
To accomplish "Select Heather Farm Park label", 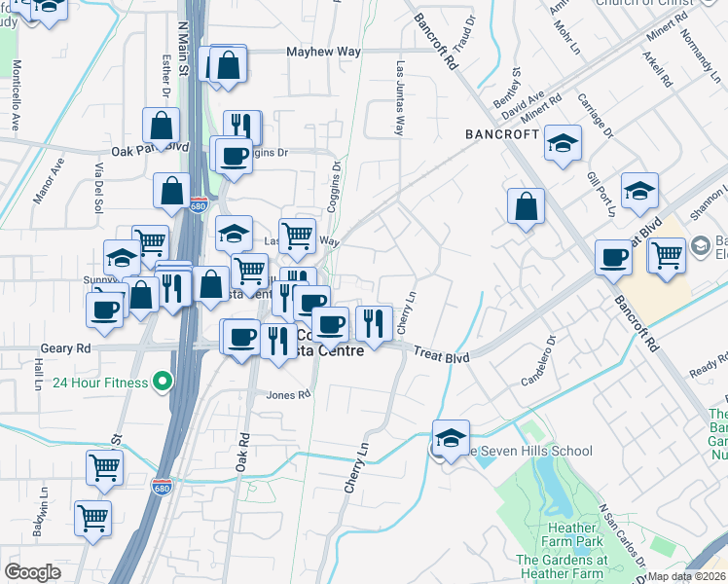I will pos(571,534).
